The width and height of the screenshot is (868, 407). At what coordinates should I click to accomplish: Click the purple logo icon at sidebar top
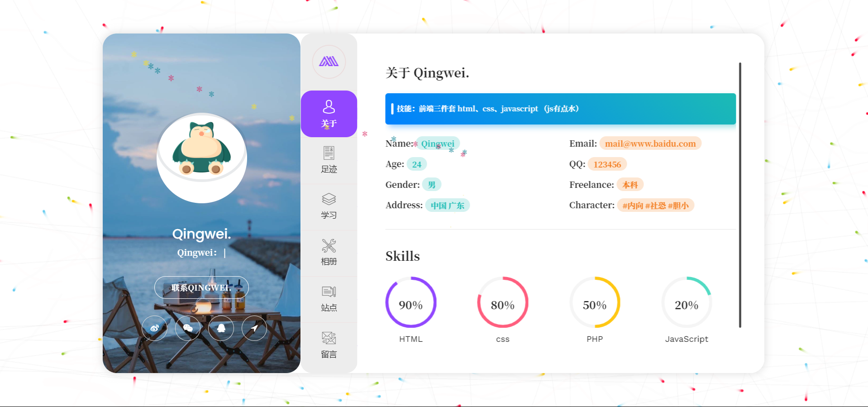(x=329, y=62)
